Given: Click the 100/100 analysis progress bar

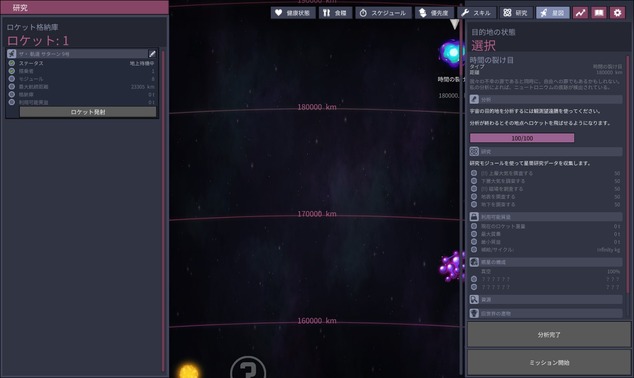Looking at the screenshot, I should tap(522, 138).
